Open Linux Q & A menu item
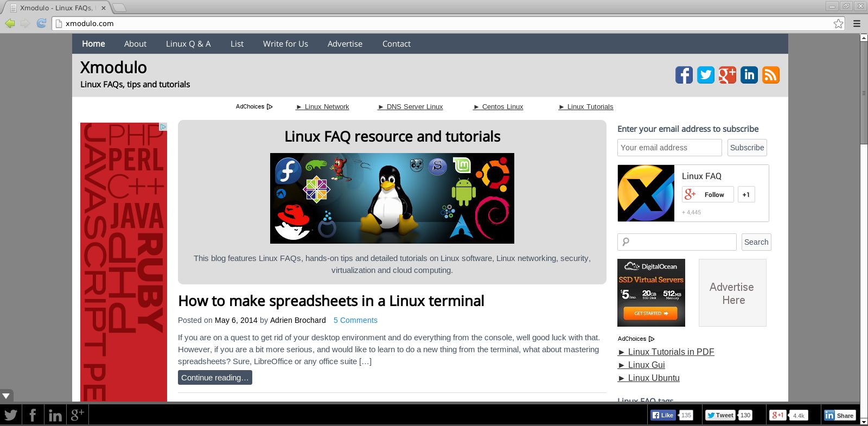The width and height of the screenshot is (868, 426). 188,44
